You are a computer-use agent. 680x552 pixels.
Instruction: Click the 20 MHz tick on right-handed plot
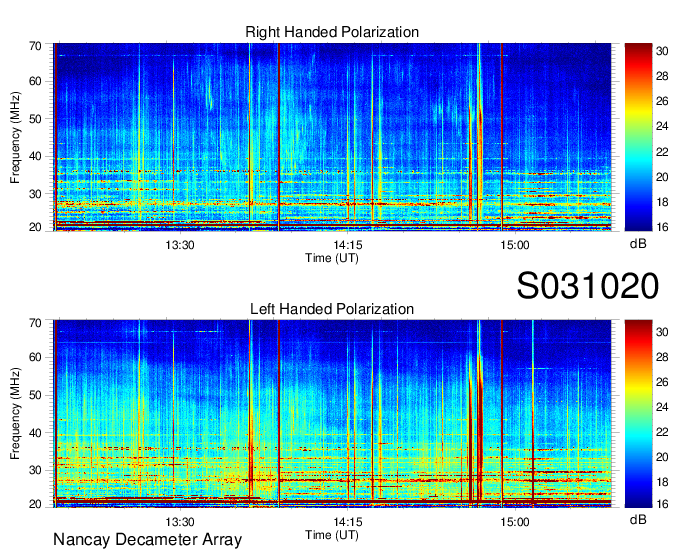[x=35, y=227]
